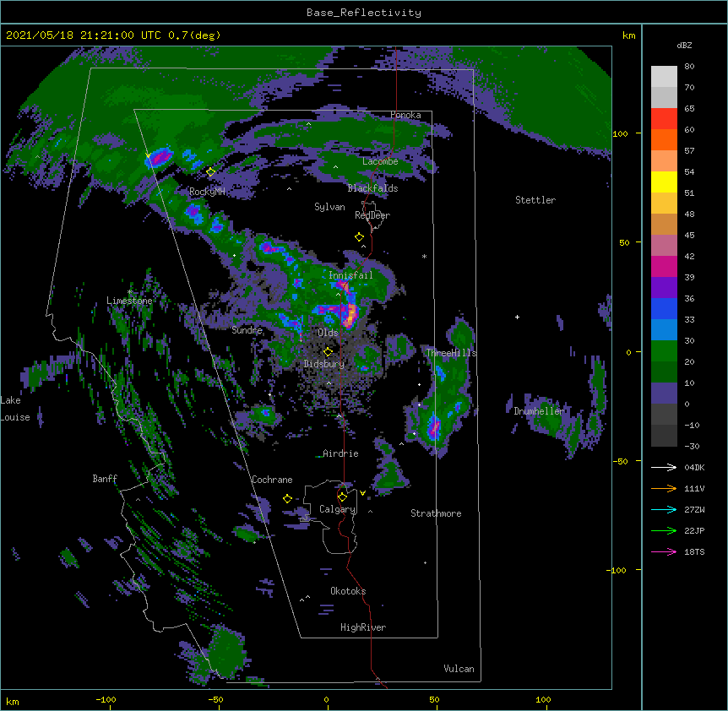The width and height of the screenshot is (728, 711).
Task: Click the Didsbury town label
Action: point(324,364)
